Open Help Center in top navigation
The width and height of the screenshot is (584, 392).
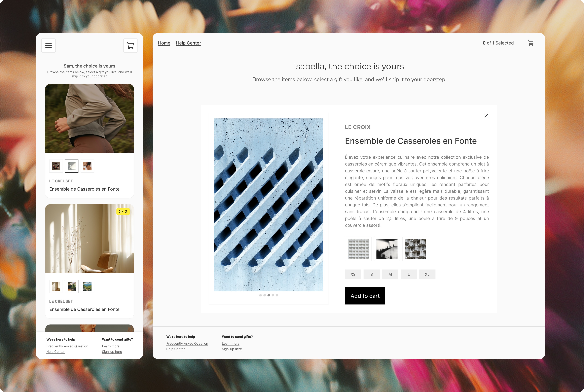188,43
